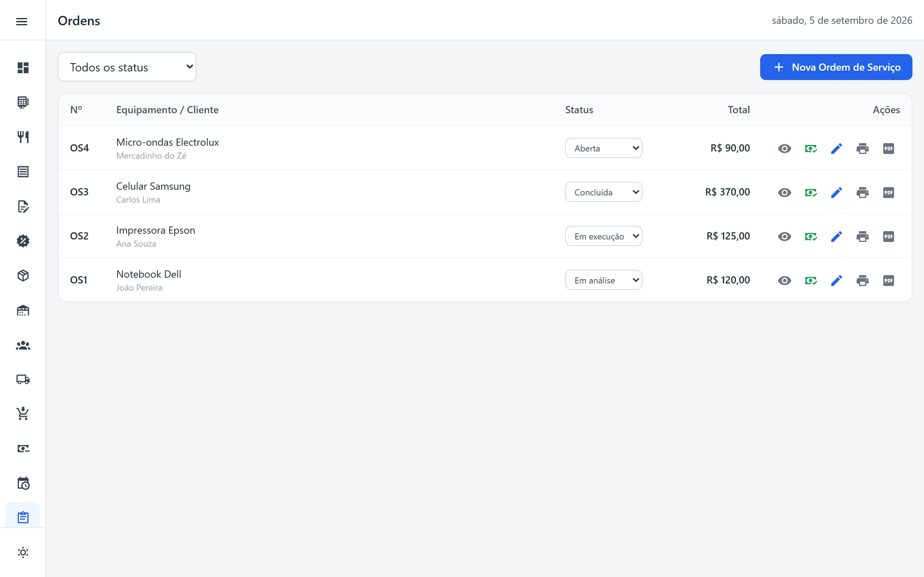Open the calendar schedule sidebar item
The width and height of the screenshot is (924, 577).
click(x=23, y=483)
